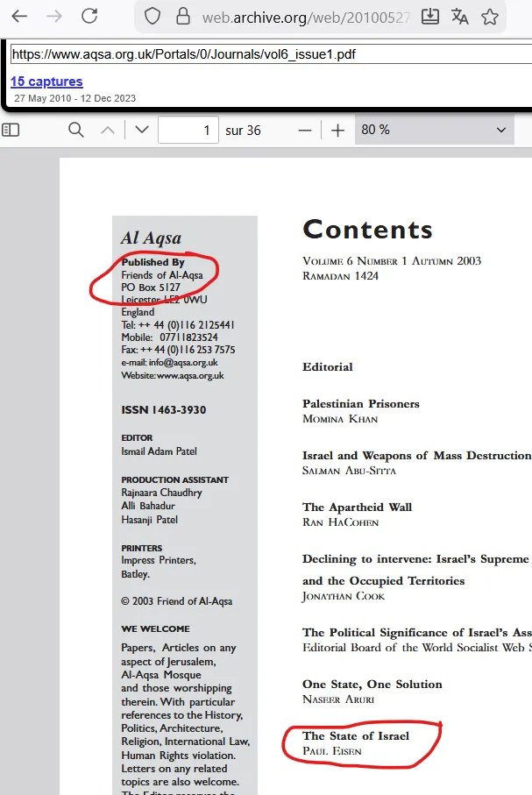The width and height of the screenshot is (532, 795).
Task: Click the e-mail info@aqsa.org.uk text
Action: click(169, 363)
